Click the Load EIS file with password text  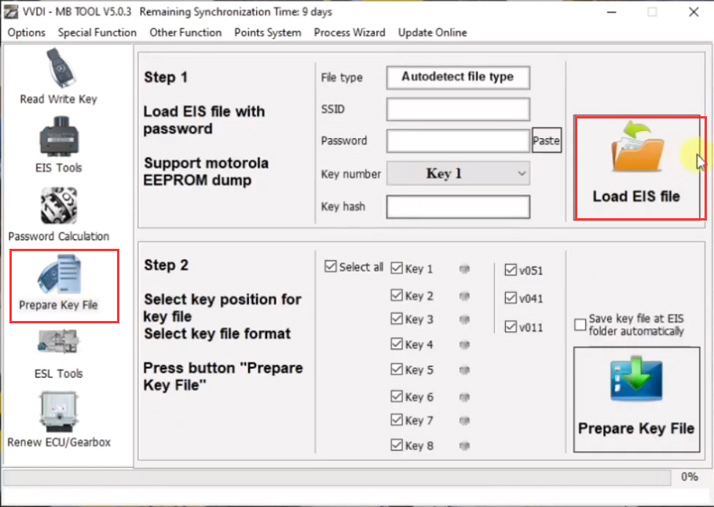(204, 120)
